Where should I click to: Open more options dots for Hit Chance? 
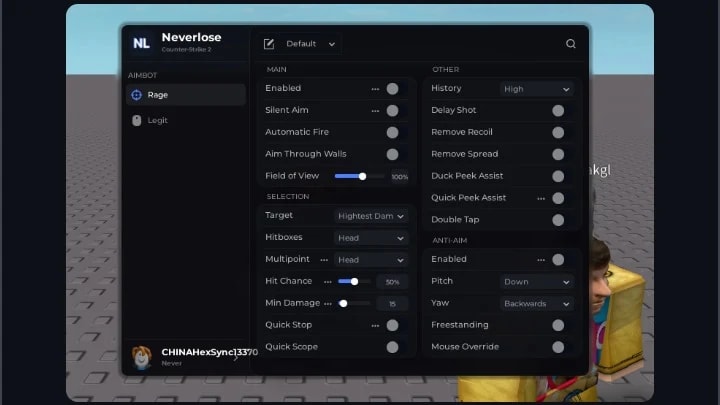coord(327,282)
